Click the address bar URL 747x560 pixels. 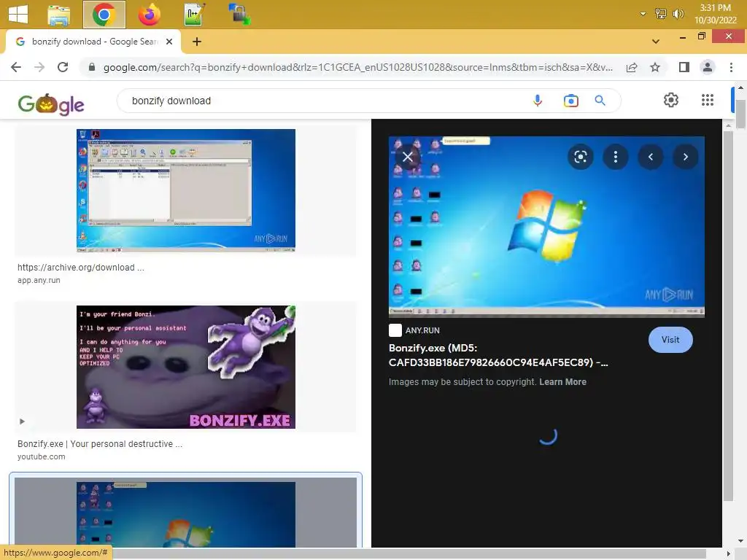click(357, 67)
